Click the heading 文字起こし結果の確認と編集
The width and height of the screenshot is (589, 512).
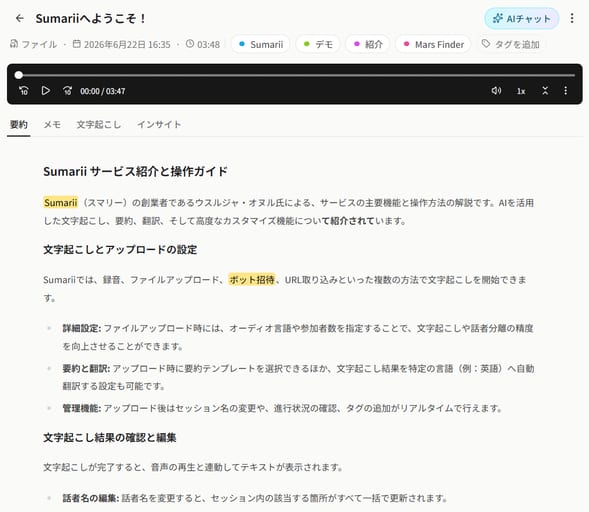110,438
